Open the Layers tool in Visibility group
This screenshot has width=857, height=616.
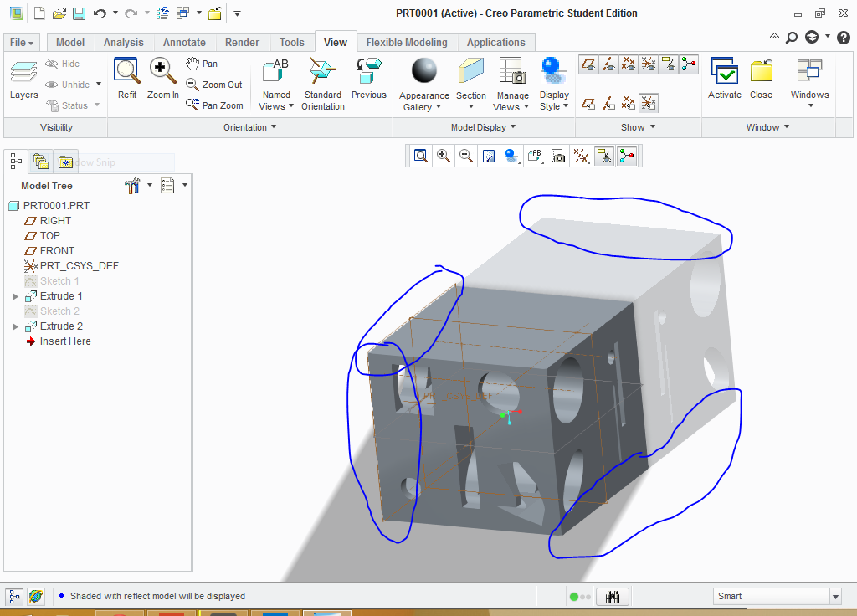click(x=24, y=80)
